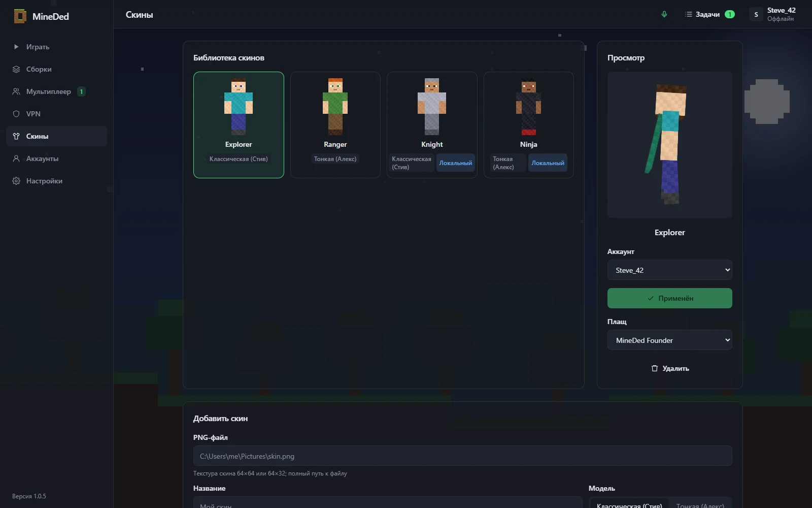Select the Ranger skin card
Screen dimensions: 812x508
coord(335,125)
